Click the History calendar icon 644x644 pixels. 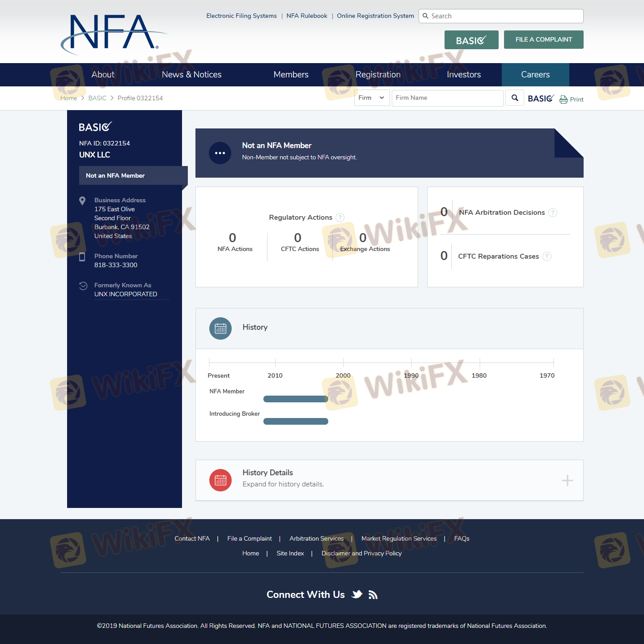coord(220,328)
